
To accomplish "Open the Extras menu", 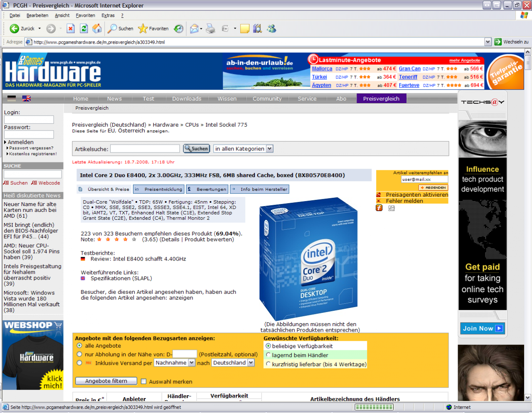I will 108,15.
